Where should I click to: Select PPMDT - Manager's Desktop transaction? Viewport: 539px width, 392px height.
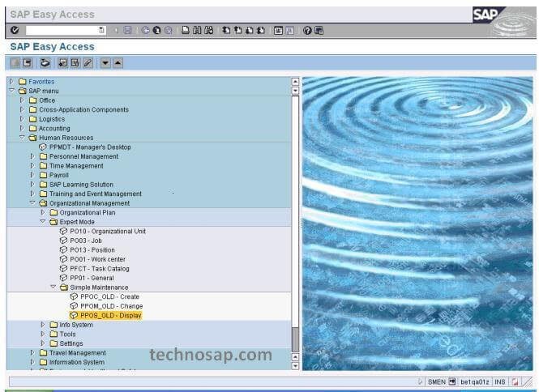click(90, 147)
